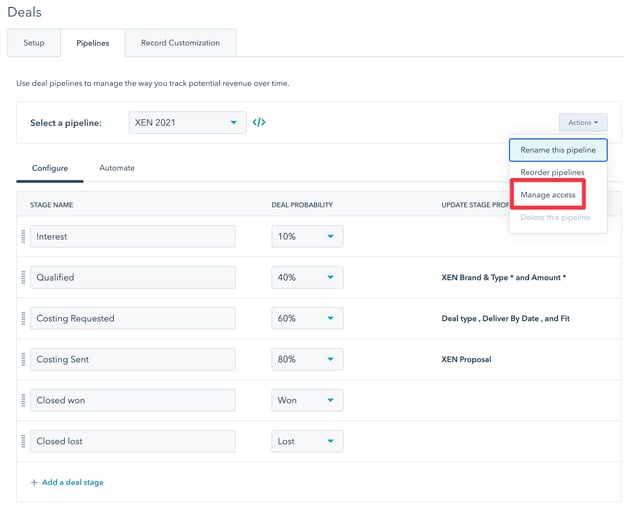Click drag handle next to Costing Requested
Screen dimensions: 624x505
pos(23,319)
